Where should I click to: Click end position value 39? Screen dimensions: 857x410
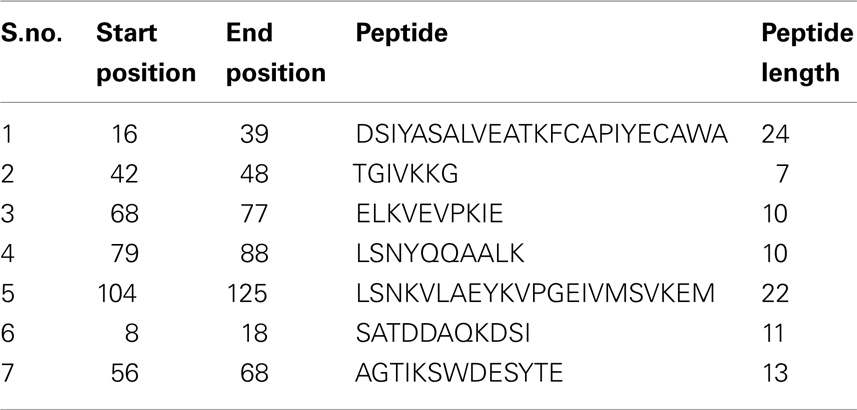click(x=254, y=134)
